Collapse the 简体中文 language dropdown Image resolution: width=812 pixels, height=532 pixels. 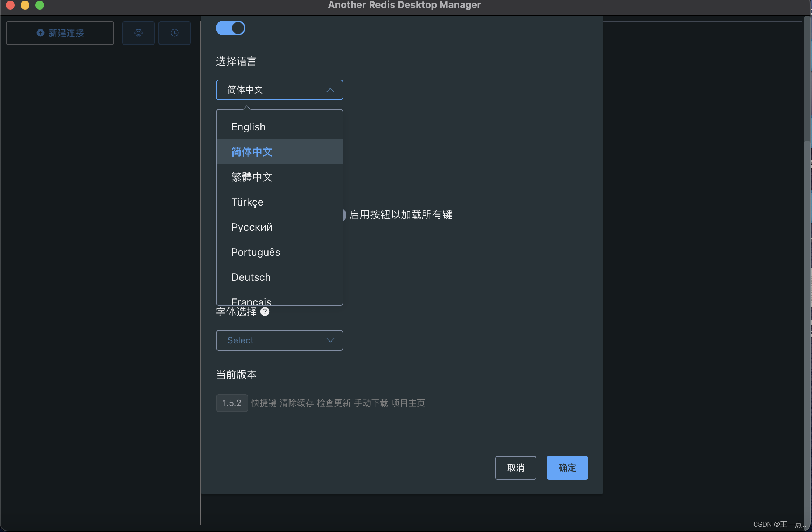tap(279, 90)
